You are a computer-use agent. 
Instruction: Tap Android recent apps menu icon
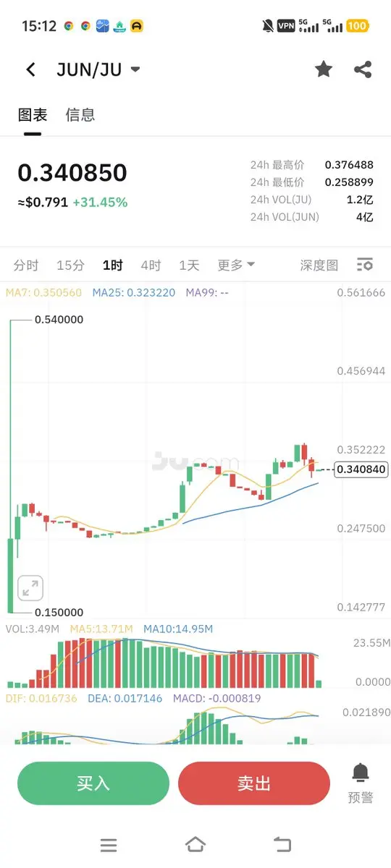[x=109, y=845]
